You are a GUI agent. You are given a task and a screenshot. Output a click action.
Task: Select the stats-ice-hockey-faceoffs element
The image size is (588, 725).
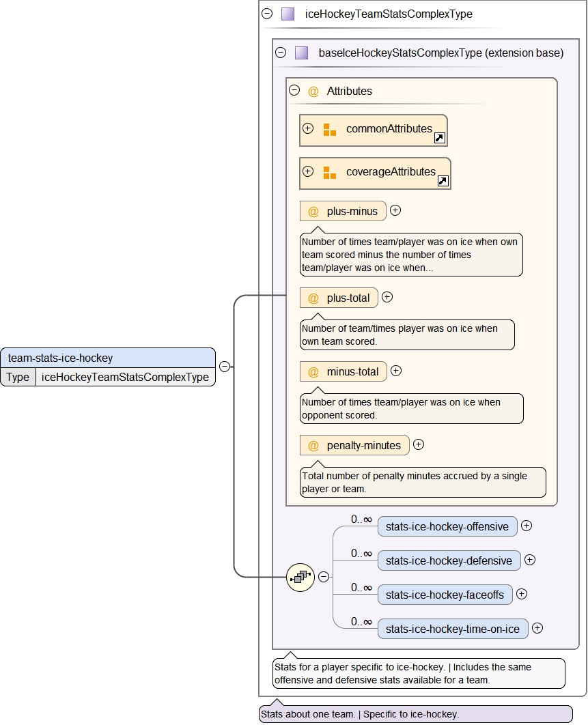(x=445, y=595)
